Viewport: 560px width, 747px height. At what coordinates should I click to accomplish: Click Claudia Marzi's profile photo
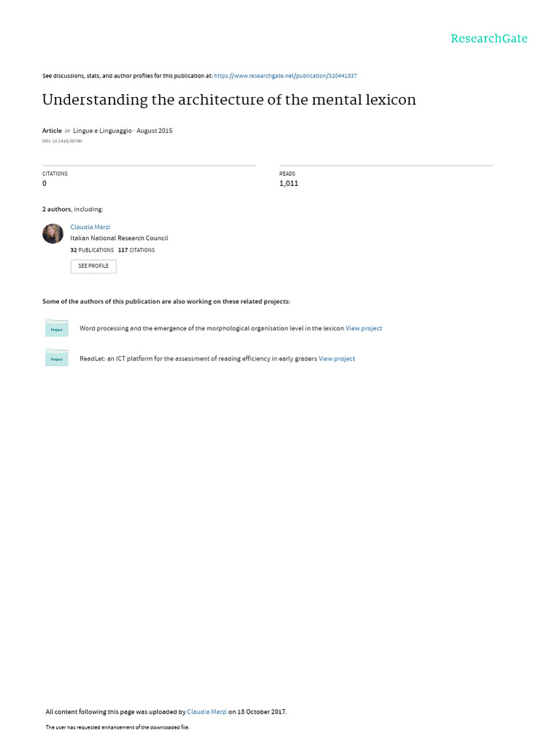[53, 233]
